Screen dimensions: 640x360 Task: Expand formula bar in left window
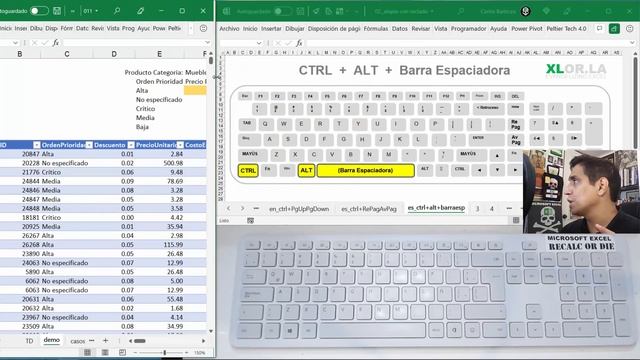point(208,42)
